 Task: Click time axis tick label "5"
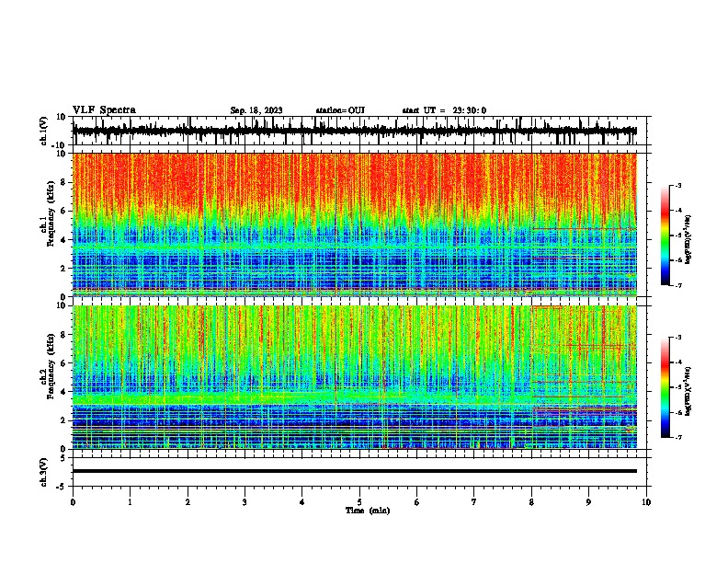coord(359,502)
